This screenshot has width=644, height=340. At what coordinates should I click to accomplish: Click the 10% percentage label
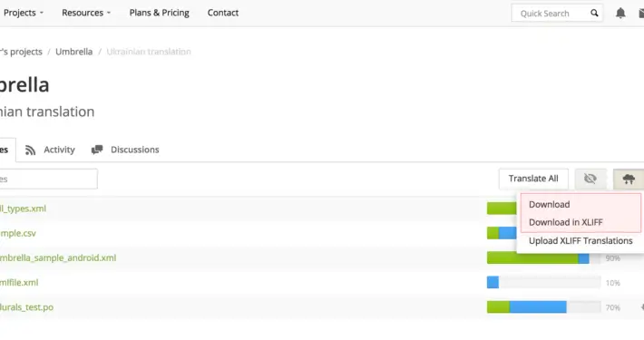coord(613,283)
